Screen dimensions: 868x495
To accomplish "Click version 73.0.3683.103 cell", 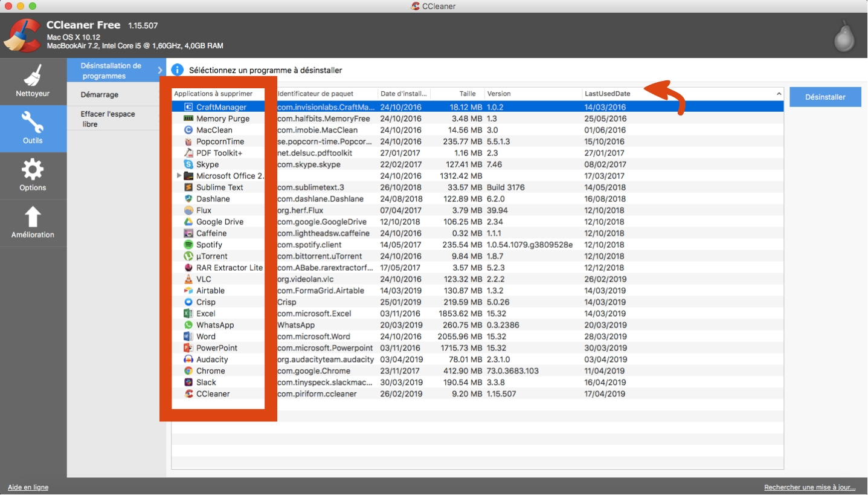I will point(513,371).
